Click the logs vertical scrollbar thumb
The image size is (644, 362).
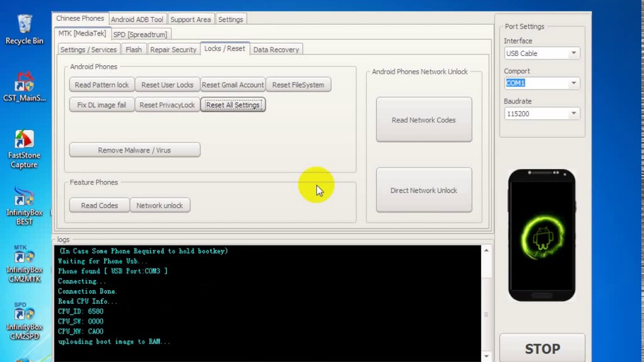pos(486,315)
